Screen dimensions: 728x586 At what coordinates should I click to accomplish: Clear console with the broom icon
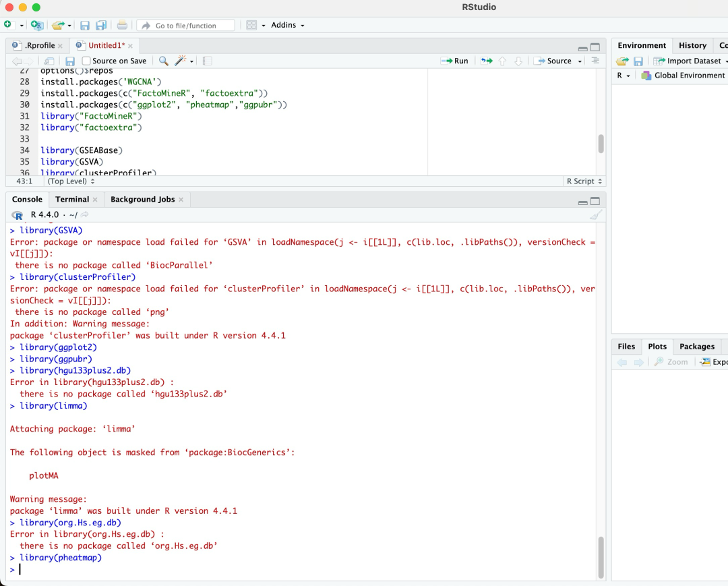(595, 214)
